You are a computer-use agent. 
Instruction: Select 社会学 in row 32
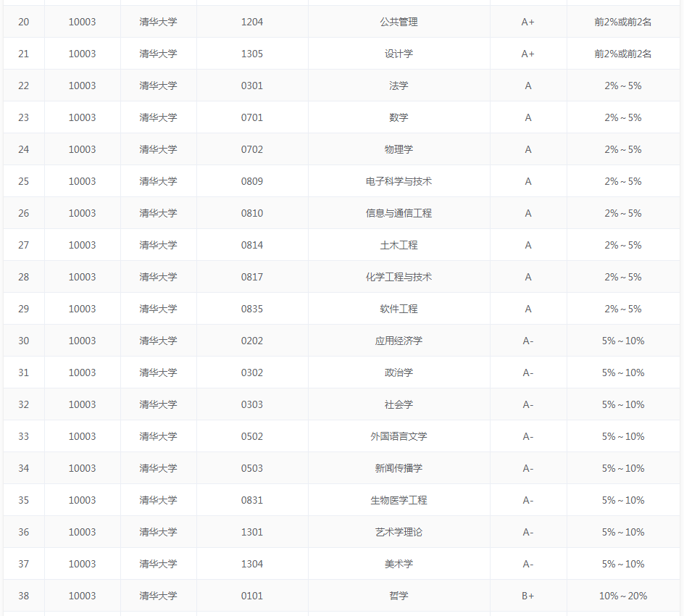point(399,404)
